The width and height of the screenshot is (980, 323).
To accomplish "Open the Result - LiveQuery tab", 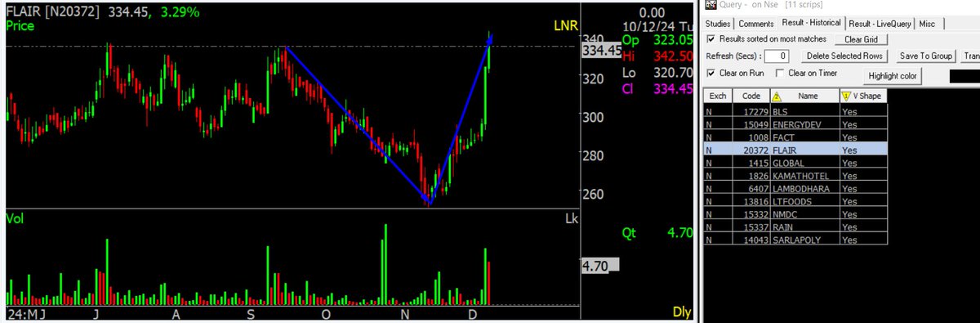I will pos(880,24).
